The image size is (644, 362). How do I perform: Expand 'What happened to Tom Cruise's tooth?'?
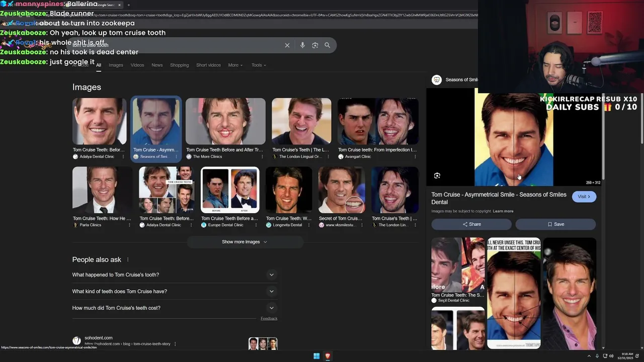(175, 275)
